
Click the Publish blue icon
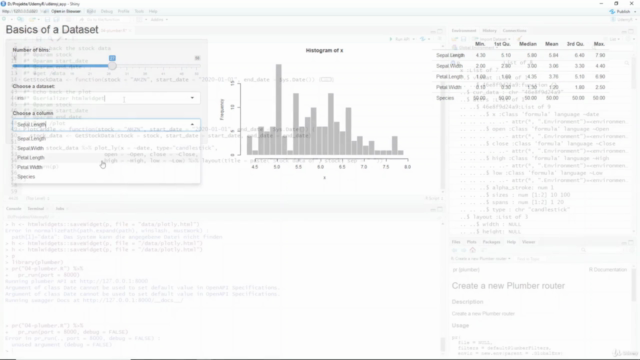tap(612, 11)
